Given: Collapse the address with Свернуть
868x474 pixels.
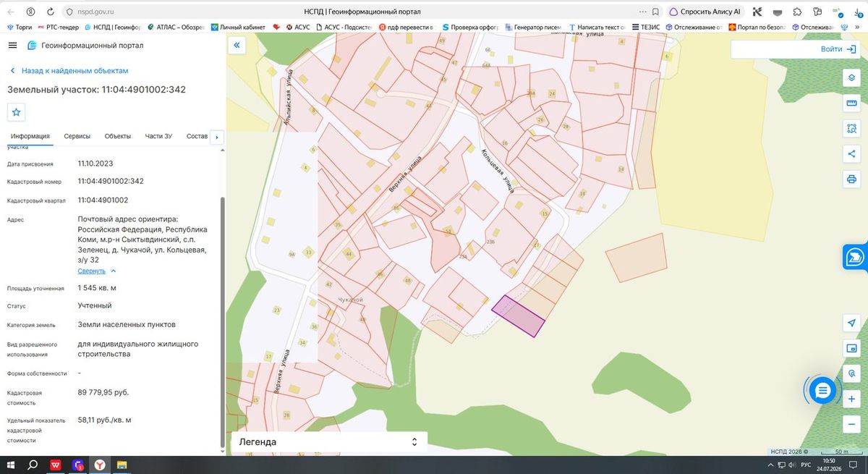Looking at the screenshot, I should [x=97, y=271].
